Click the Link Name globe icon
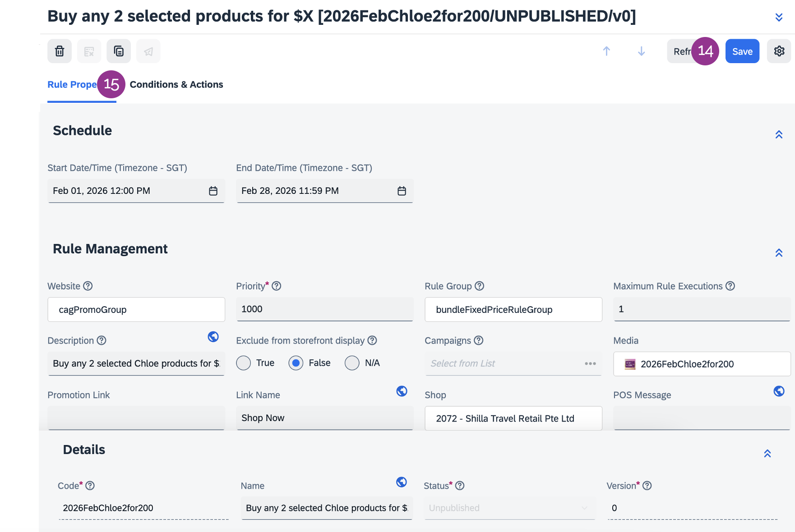The height and width of the screenshot is (532, 795). [402, 391]
